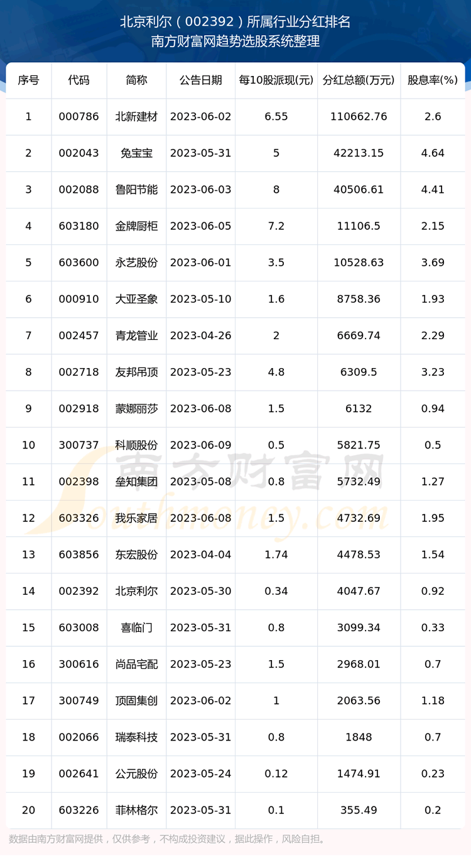Click stock name 菲林格尔
The height and width of the screenshot is (868, 471).
(x=136, y=810)
